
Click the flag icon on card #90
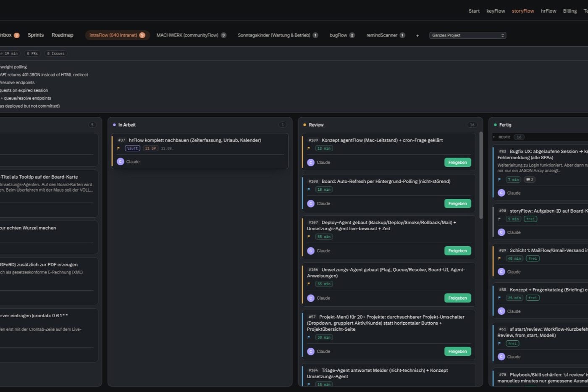[x=499, y=219]
